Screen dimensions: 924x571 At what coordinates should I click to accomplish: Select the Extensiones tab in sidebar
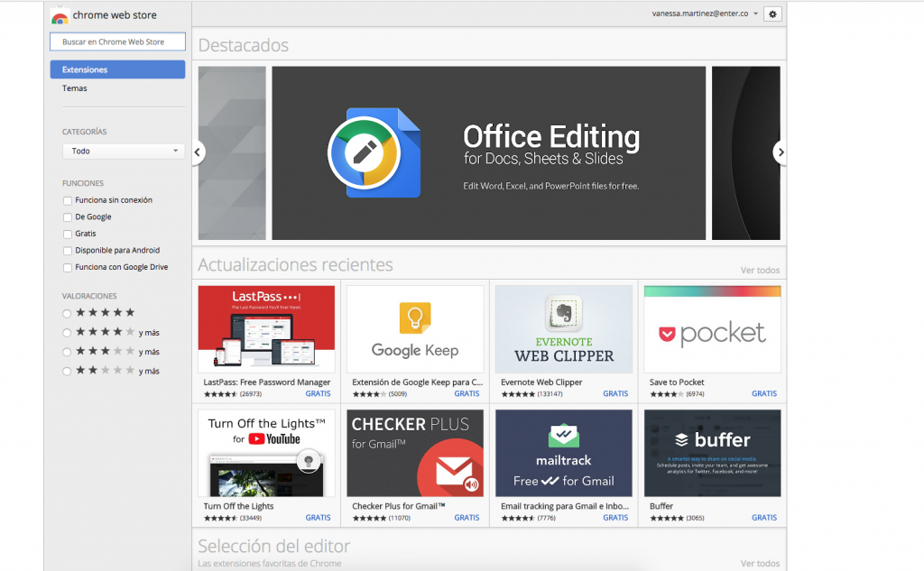[117, 69]
